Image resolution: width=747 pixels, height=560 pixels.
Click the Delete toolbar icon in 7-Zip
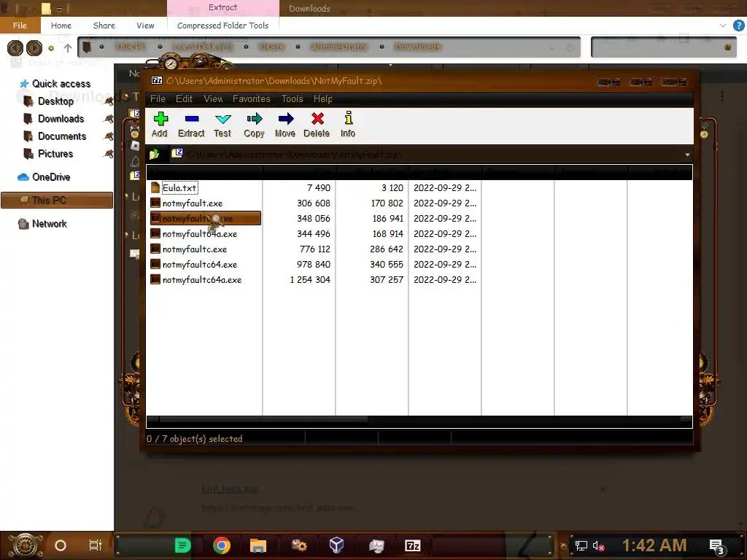coord(317,125)
